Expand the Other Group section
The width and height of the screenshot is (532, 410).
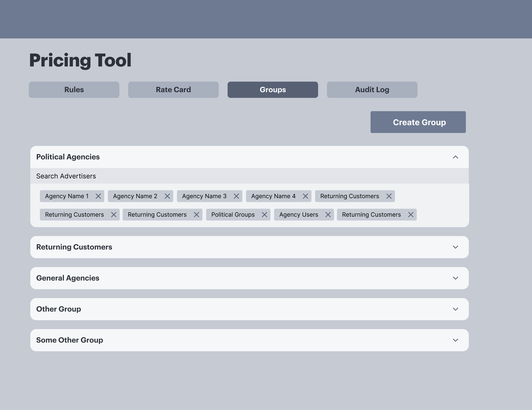(456, 309)
